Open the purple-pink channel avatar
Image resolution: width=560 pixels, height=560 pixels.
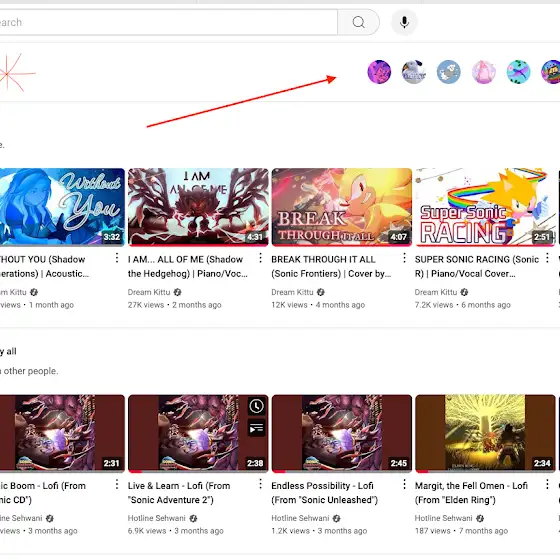(x=379, y=72)
